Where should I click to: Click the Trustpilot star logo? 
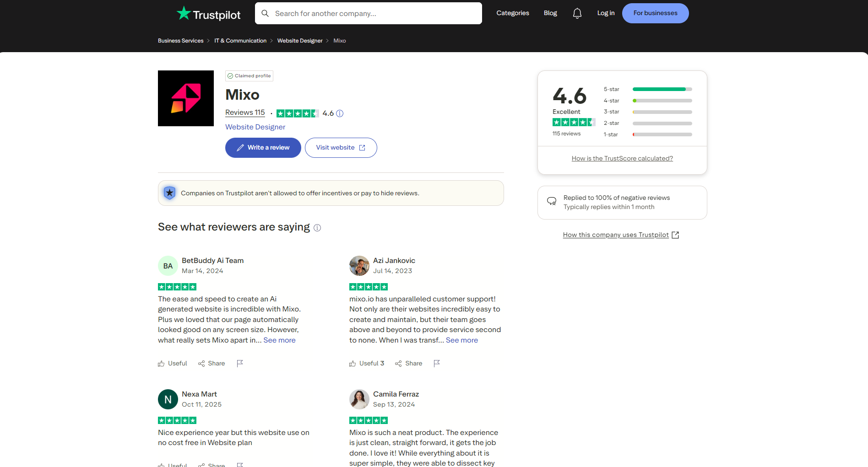point(184,13)
